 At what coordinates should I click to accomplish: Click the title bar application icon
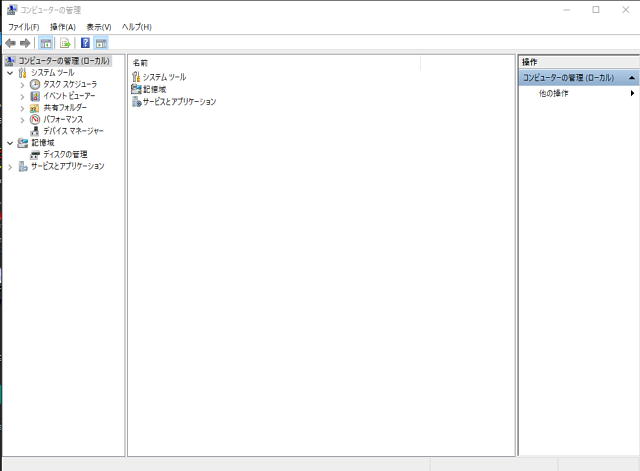pos(12,9)
